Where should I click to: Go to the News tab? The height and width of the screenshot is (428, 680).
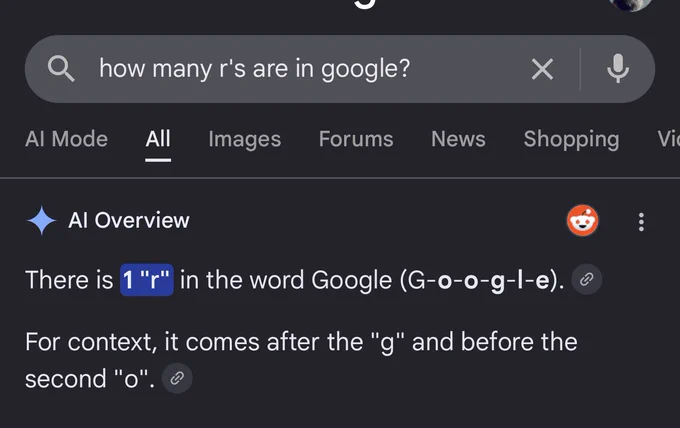[458, 139]
